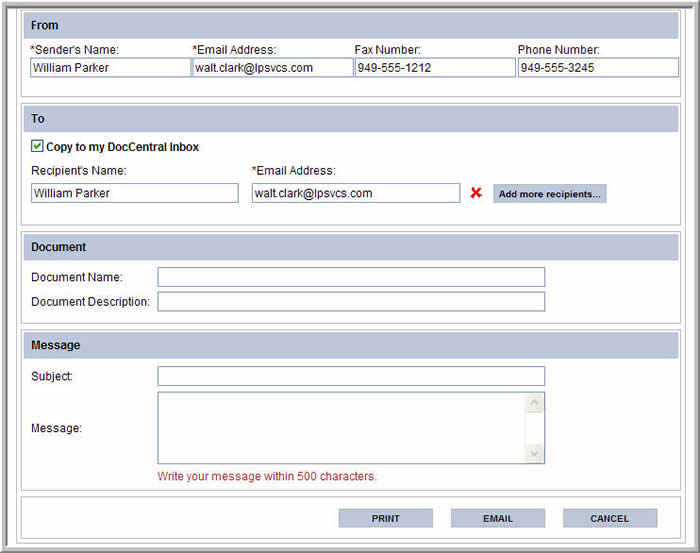The height and width of the screenshot is (553, 700).
Task: Edit the Recipient's Name field
Action: pyautogui.click(x=134, y=193)
